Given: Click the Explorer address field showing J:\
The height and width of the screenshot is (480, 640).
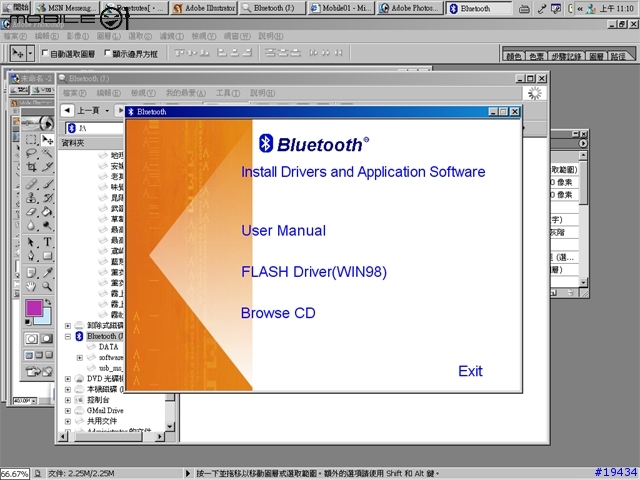Looking at the screenshot, I should point(94,128).
